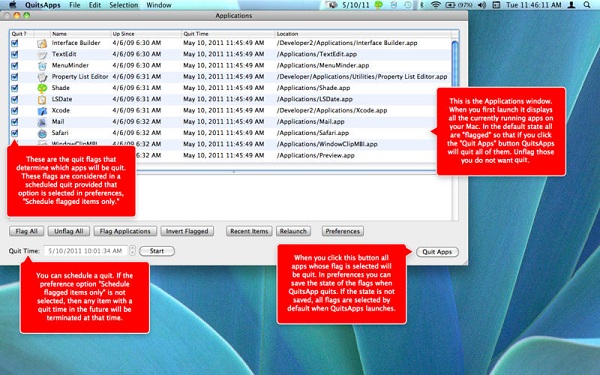This screenshot has width=600, height=375.
Task: Select the Interface Builder app icon
Action: click(x=42, y=43)
